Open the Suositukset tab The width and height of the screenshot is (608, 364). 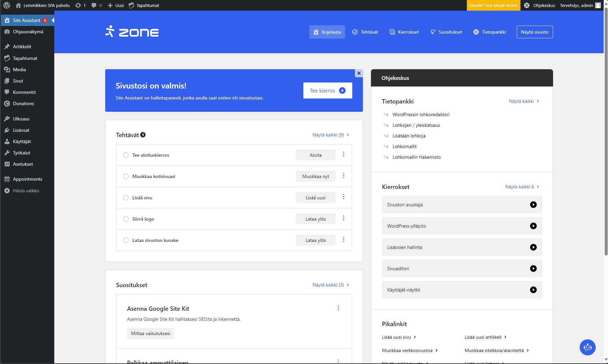446,32
